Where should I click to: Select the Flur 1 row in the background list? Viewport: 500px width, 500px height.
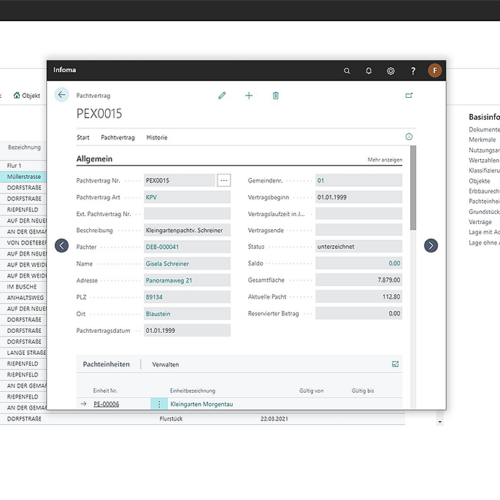[x=23, y=166]
